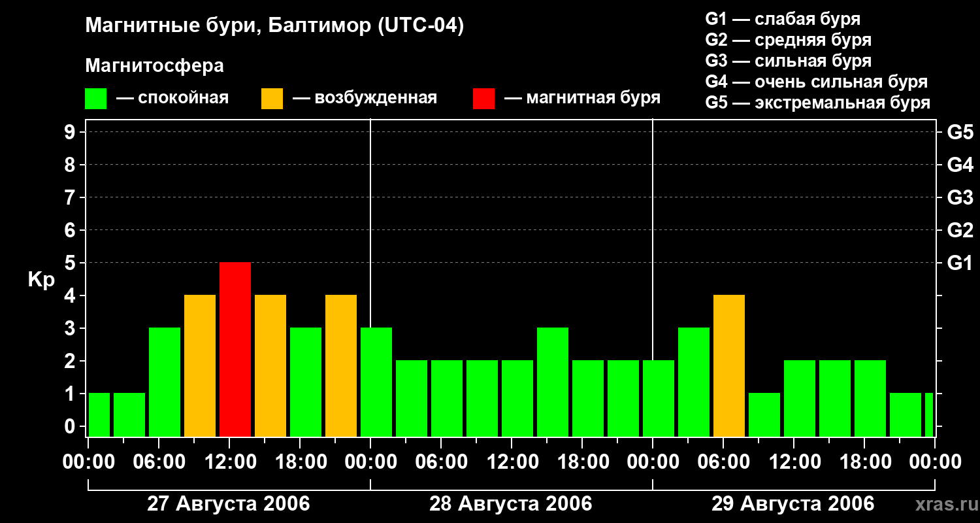Select the orange Kp 4 bar on 29 August

[x=729, y=365]
